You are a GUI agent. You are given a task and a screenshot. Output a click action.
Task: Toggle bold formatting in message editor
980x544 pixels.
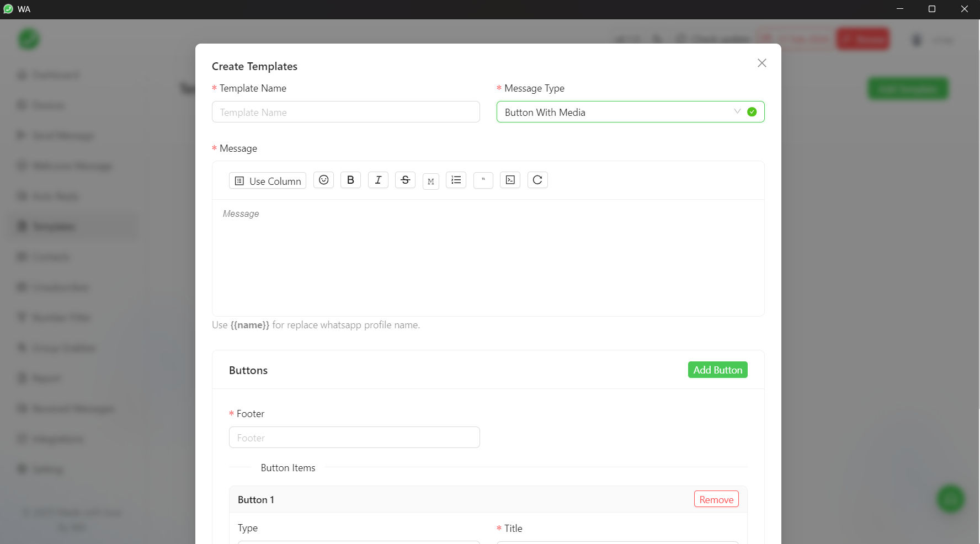pos(350,180)
